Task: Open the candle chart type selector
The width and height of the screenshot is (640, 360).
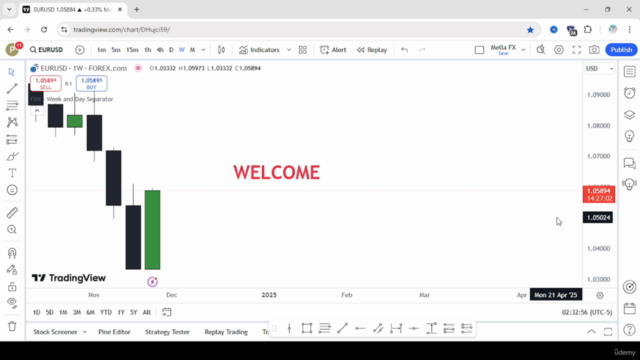Action: (x=221, y=50)
